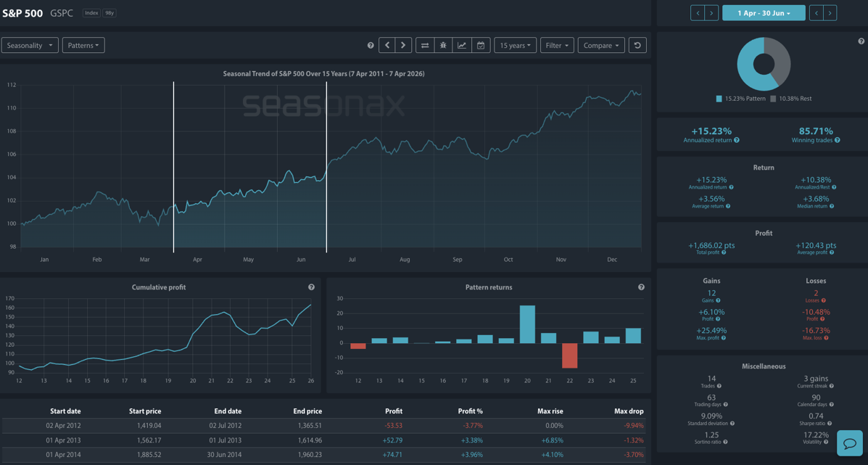Open the Patterns menu
The image size is (868, 465).
click(83, 46)
